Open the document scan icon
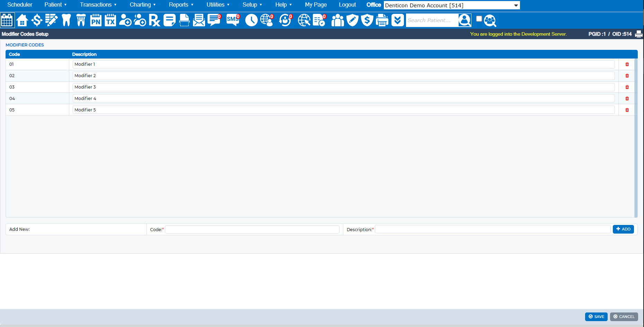The image size is (644, 327). click(x=184, y=20)
